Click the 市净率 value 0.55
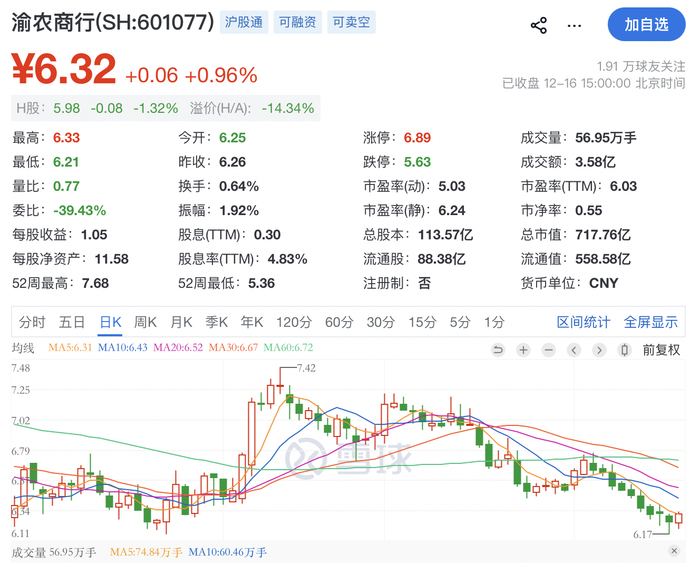700x563 pixels. point(588,210)
